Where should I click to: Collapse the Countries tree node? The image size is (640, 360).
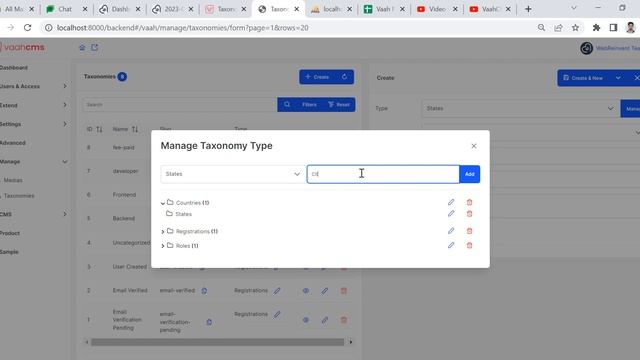(163, 203)
